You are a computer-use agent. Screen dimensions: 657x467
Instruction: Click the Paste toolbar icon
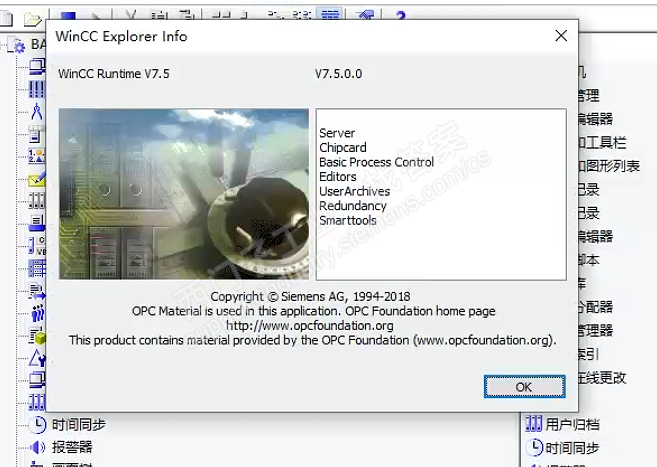coord(186,15)
